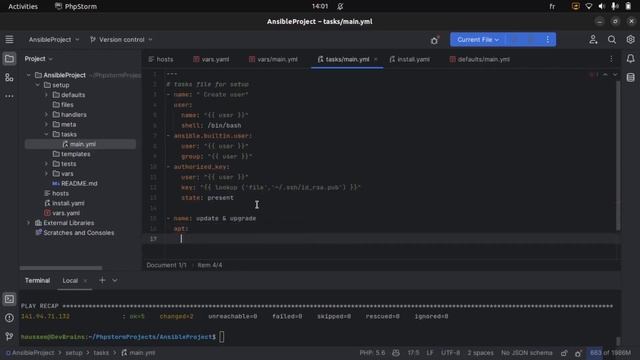Expand External Libraries node

click(29, 223)
